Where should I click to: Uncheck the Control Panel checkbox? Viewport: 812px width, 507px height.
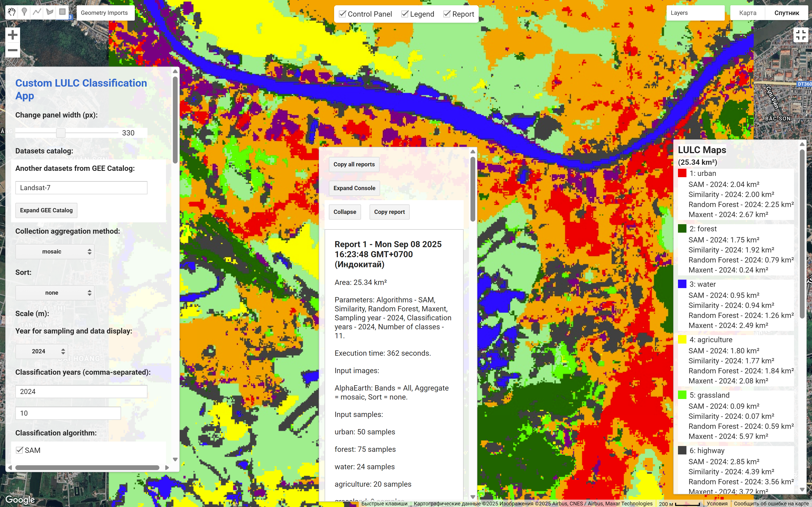343,14
